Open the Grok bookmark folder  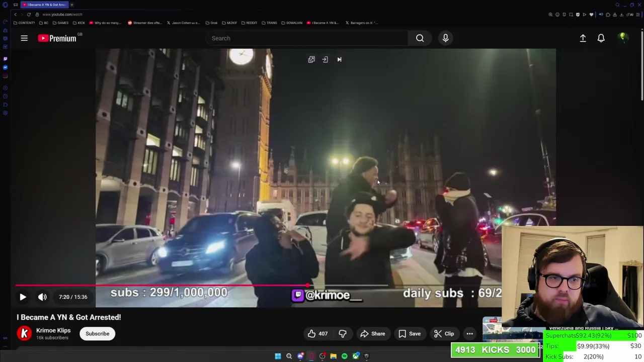tap(211, 23)
